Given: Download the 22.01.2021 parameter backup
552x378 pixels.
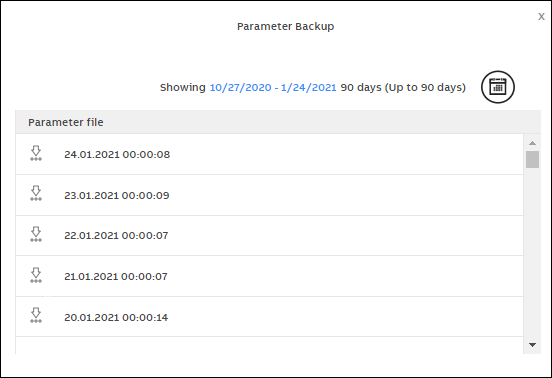Looking at the screenshot, I should coord(36,235).
